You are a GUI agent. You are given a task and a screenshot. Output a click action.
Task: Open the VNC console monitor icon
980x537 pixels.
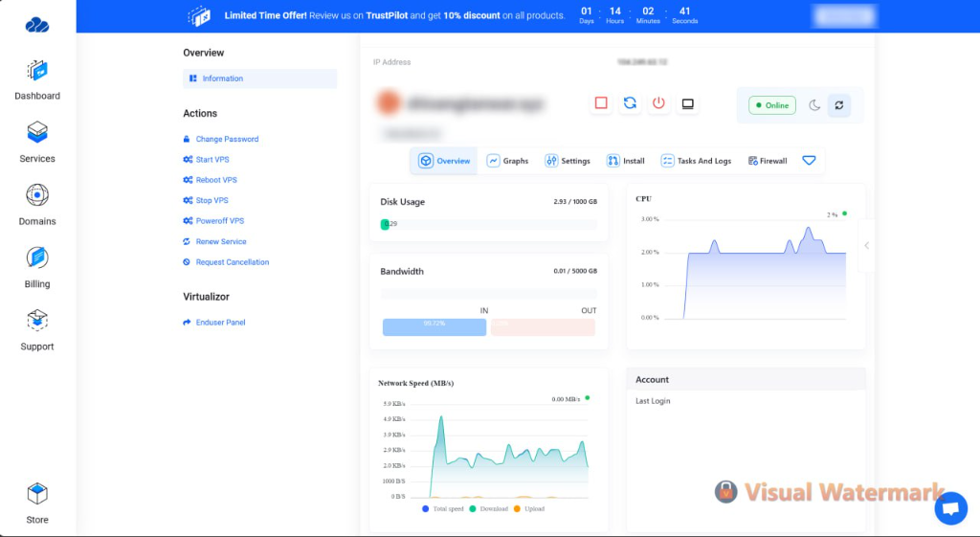coord(687,103)
